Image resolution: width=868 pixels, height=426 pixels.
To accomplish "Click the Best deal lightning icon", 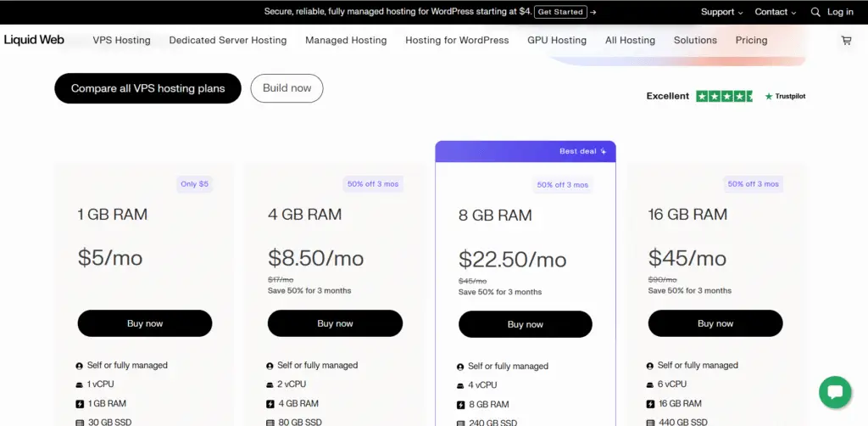I will tap(604, 151).
